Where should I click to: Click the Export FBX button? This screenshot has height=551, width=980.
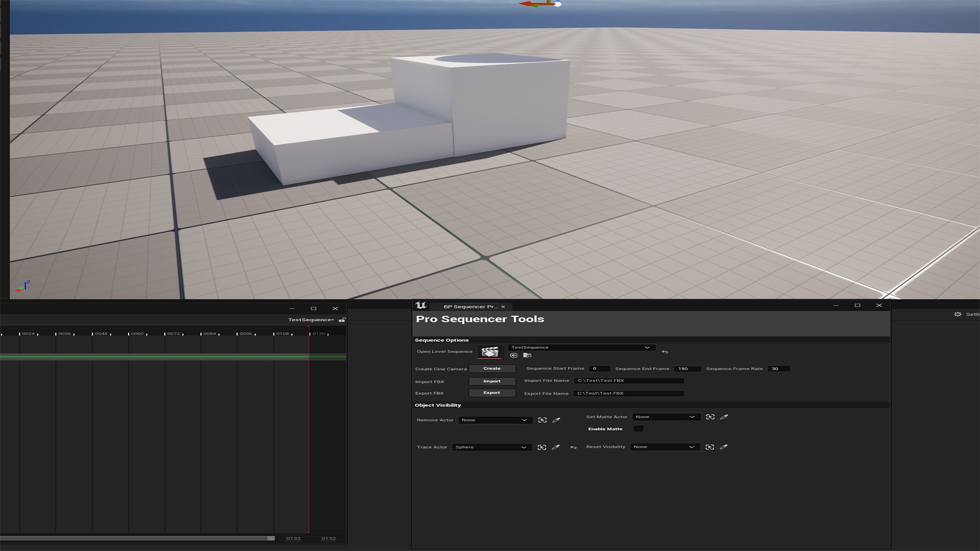click(492, 392)
